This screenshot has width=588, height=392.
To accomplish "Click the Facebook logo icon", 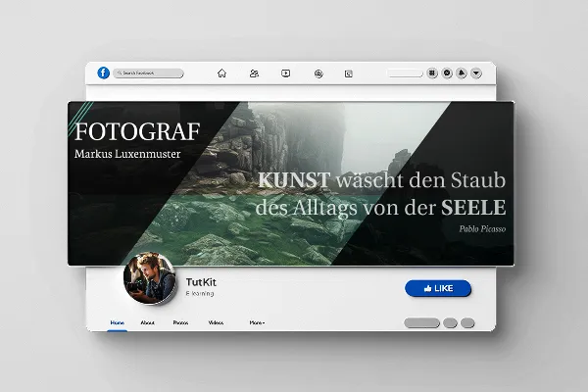I will (x=103, y=73).
